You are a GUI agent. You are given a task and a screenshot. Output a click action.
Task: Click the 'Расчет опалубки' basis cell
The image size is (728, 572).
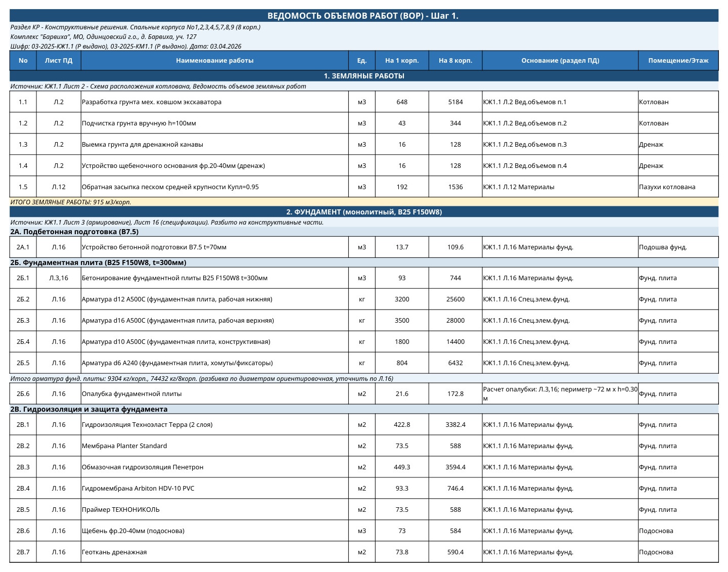coord(560,393)
